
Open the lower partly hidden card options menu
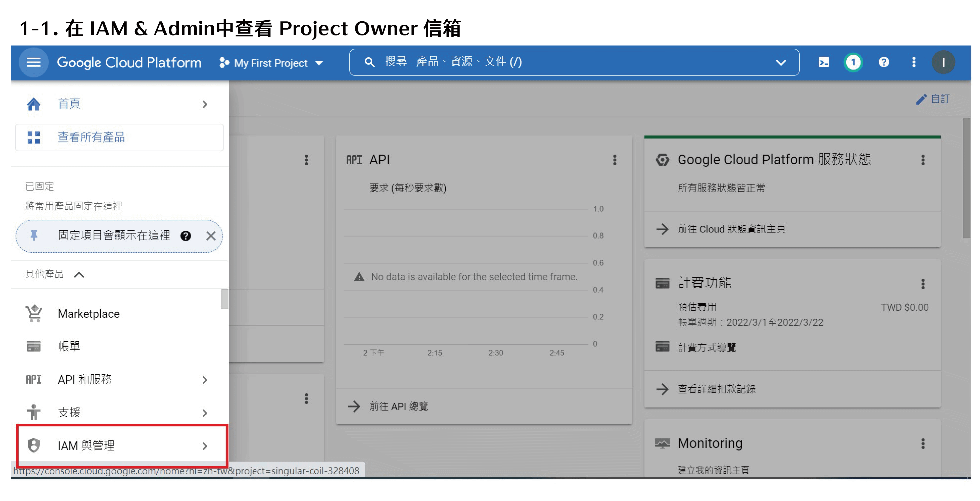point(306,399)
